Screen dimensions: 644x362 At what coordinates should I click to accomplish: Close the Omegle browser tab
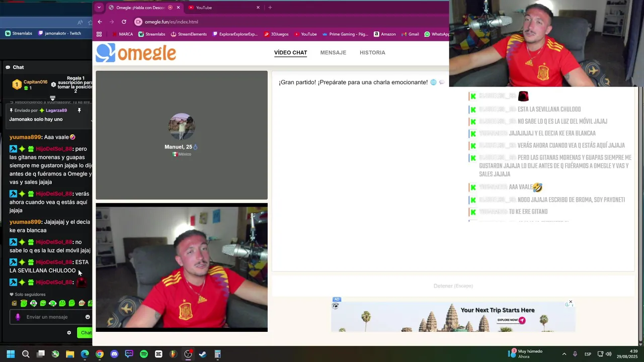tap(178, 8)
